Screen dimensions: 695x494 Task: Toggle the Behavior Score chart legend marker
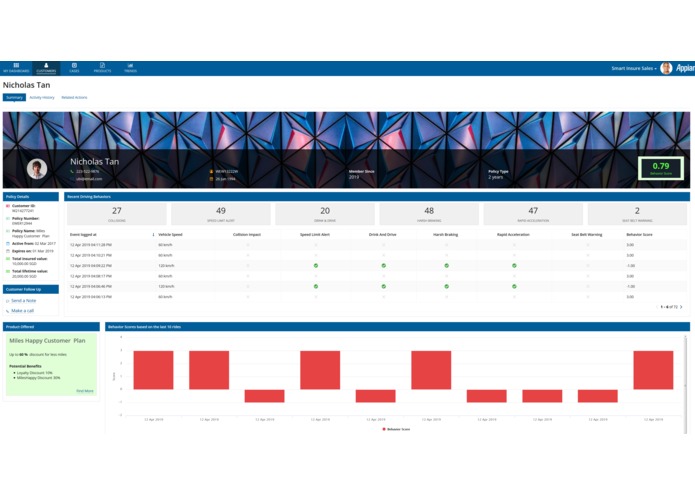pyautogui.click(x=384, y=429)
